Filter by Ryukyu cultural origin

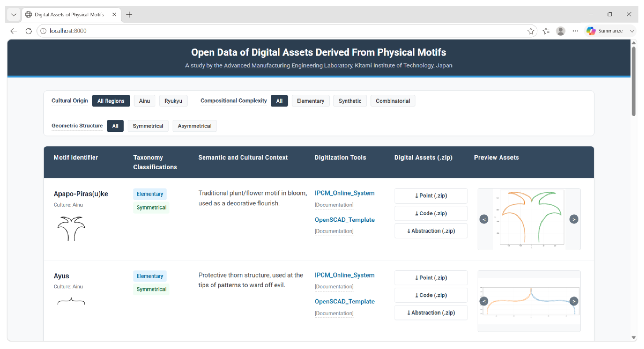tap(173, 101)
